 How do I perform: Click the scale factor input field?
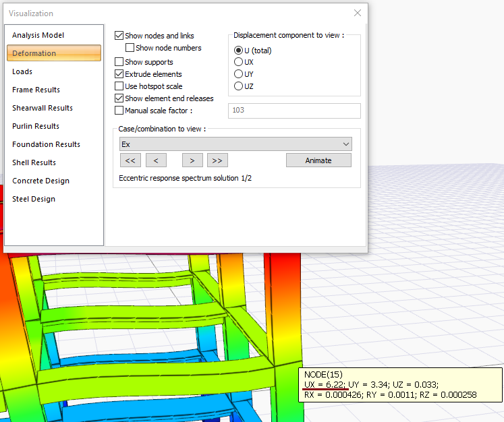(x=294, y=111)
